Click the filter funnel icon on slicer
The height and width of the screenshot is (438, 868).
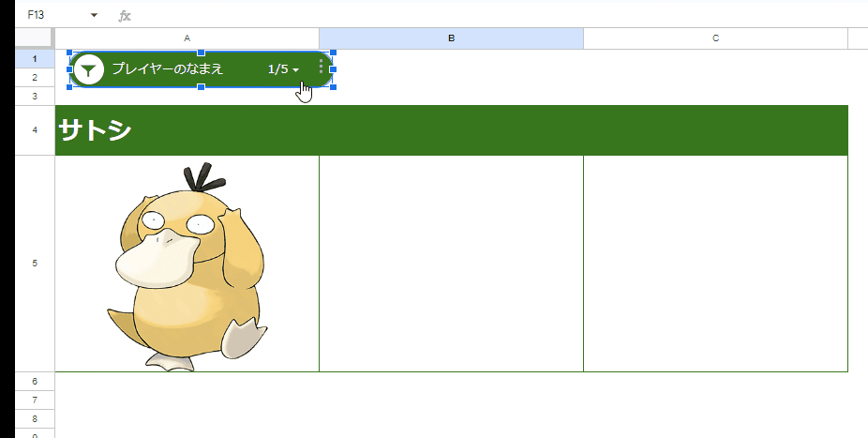[88, 69]
